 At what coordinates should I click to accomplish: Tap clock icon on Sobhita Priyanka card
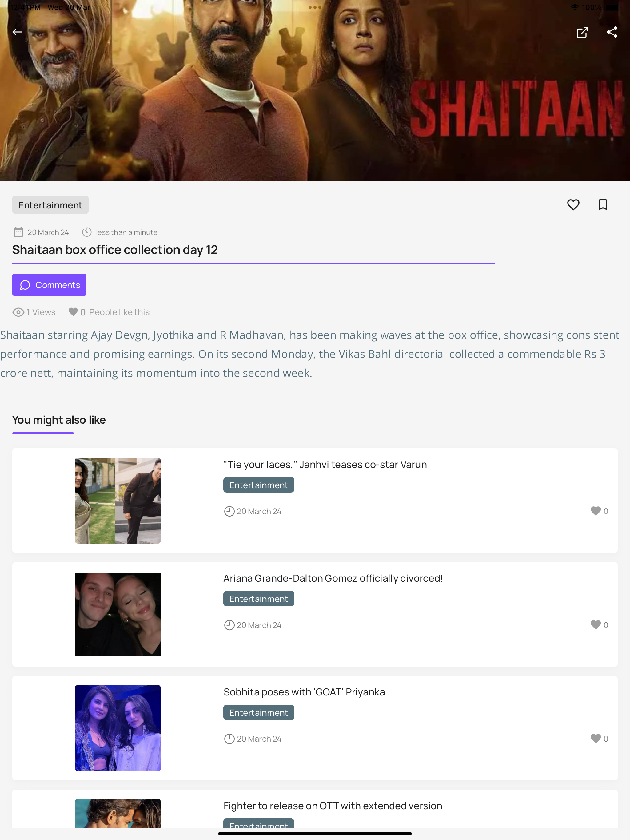click(229, 739)
